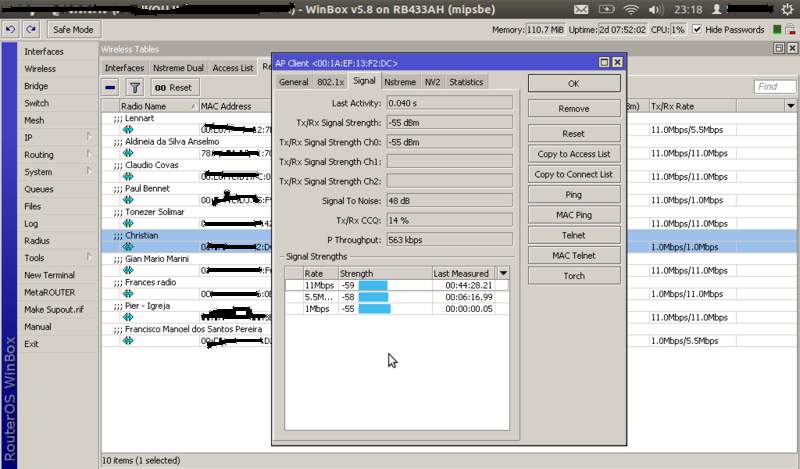Viewport: 800px width, 469px height.
Task: Open Queues in sidebar menu
Action: pos(39,189)
